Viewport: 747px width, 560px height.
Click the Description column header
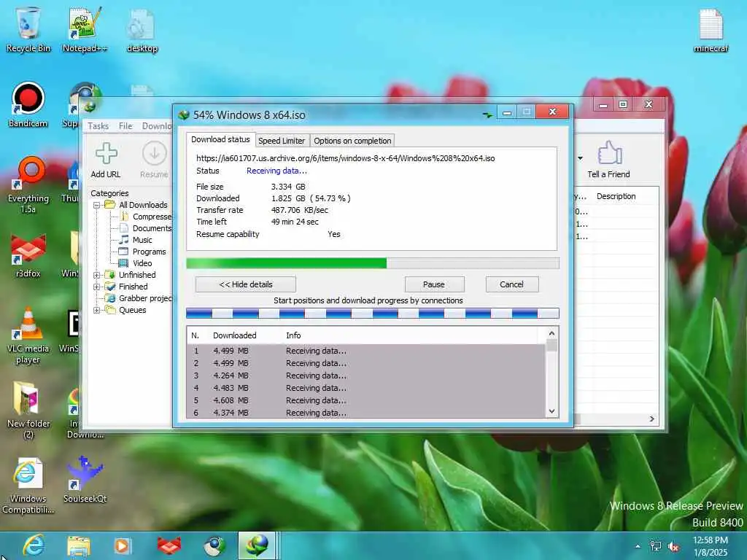click(616, 196)
